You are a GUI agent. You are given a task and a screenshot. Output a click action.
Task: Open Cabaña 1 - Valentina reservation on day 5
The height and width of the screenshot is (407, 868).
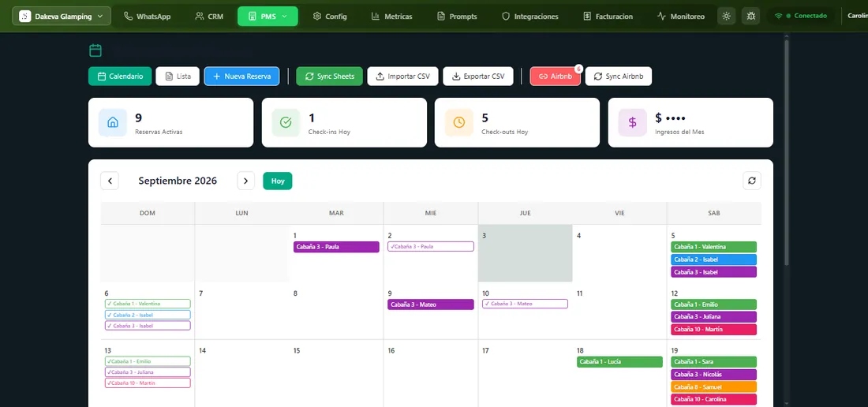point(713,247)
